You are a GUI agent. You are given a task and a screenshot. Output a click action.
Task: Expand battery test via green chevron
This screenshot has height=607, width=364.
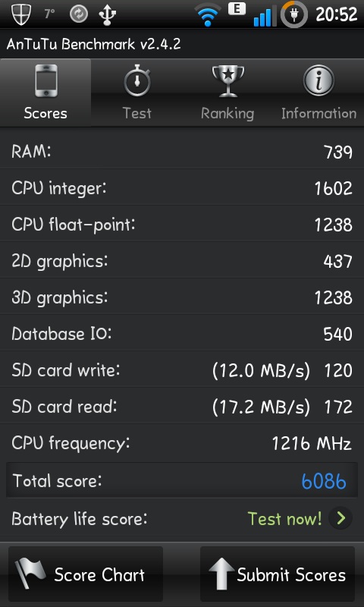coord(340,518)
